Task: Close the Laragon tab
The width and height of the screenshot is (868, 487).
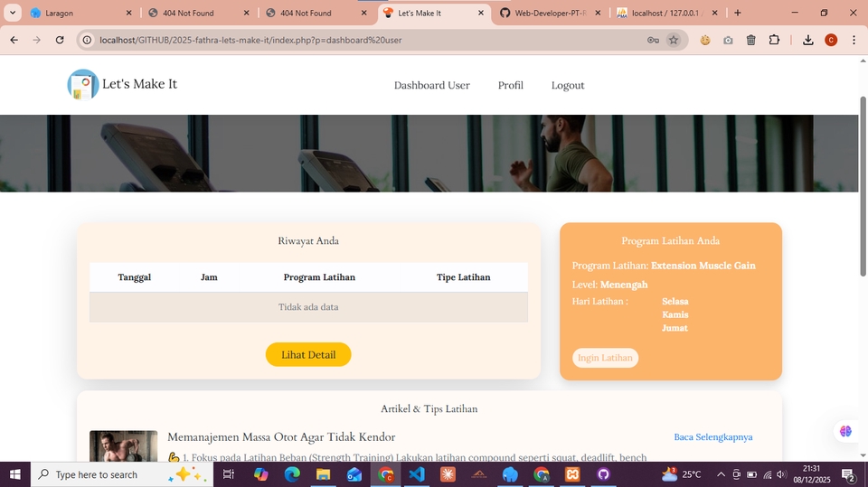Action: coord(129,13)
